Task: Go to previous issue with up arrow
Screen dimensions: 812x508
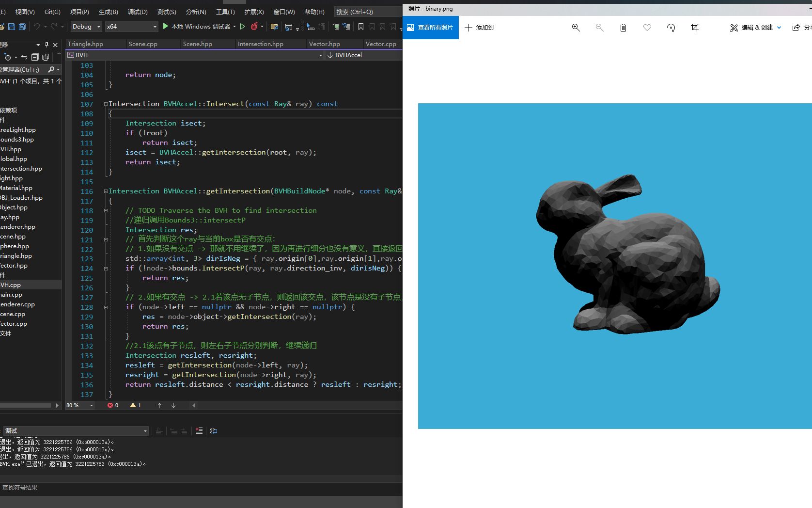Action: (159, 405)
